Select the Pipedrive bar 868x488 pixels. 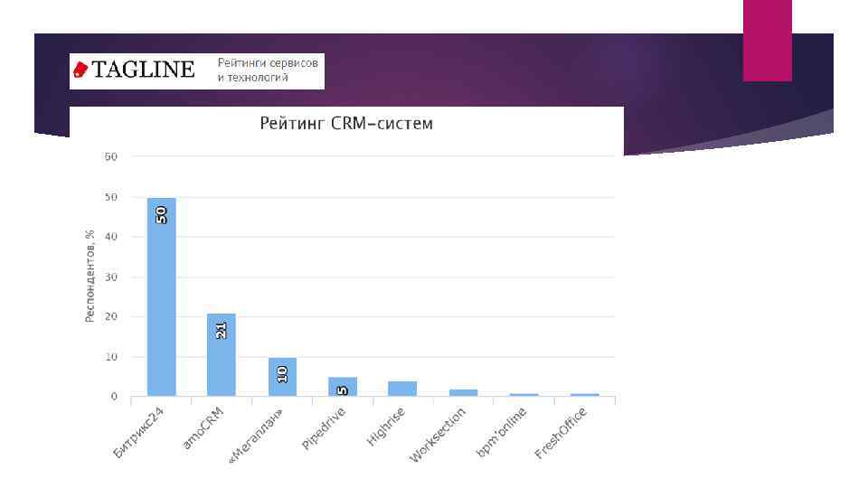[342, 387]
